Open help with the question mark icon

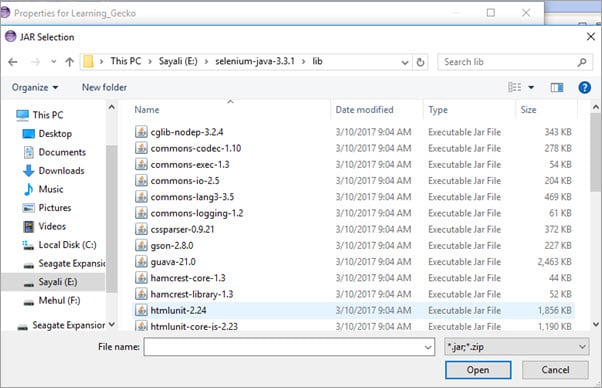pyautogui.click(x=584, y=88)
